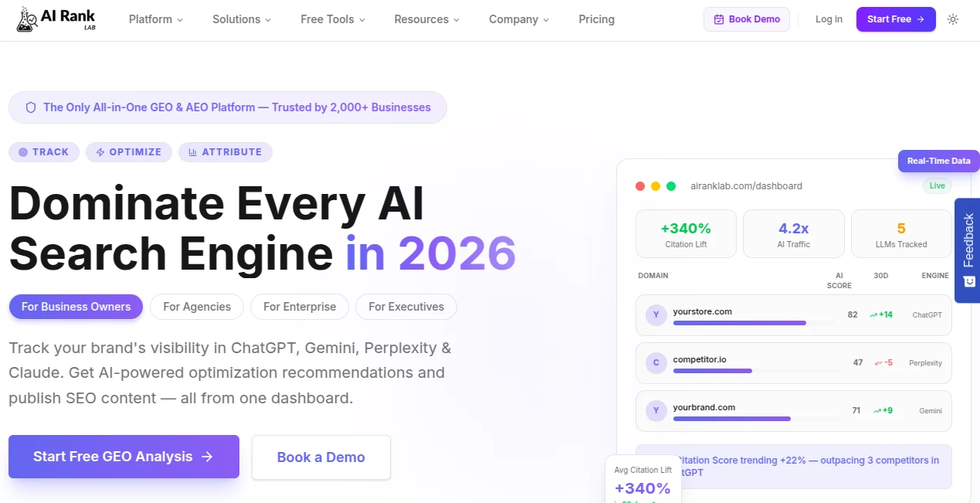Select the For Business Owners tab
980x503 pixels.
[76, 307]
